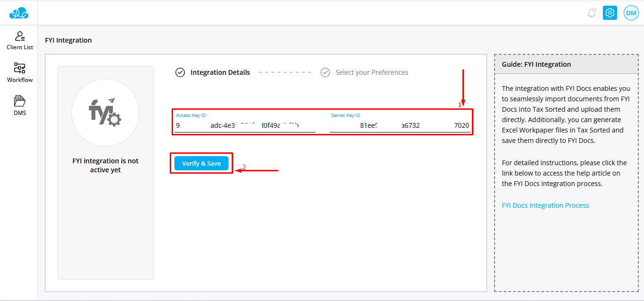The image size is (644, 301).
Task: Open Client List in the sidebar
Action: pos(19,41)
